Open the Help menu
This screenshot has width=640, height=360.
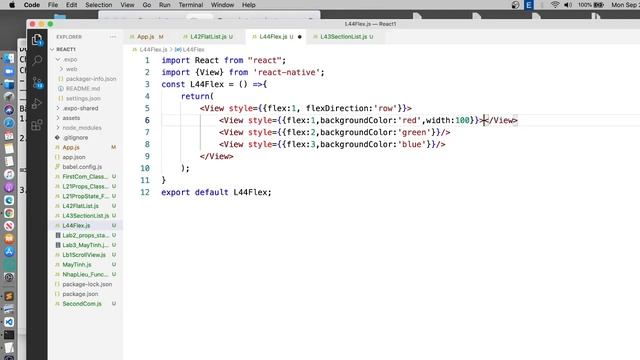(x=249, y=5)
